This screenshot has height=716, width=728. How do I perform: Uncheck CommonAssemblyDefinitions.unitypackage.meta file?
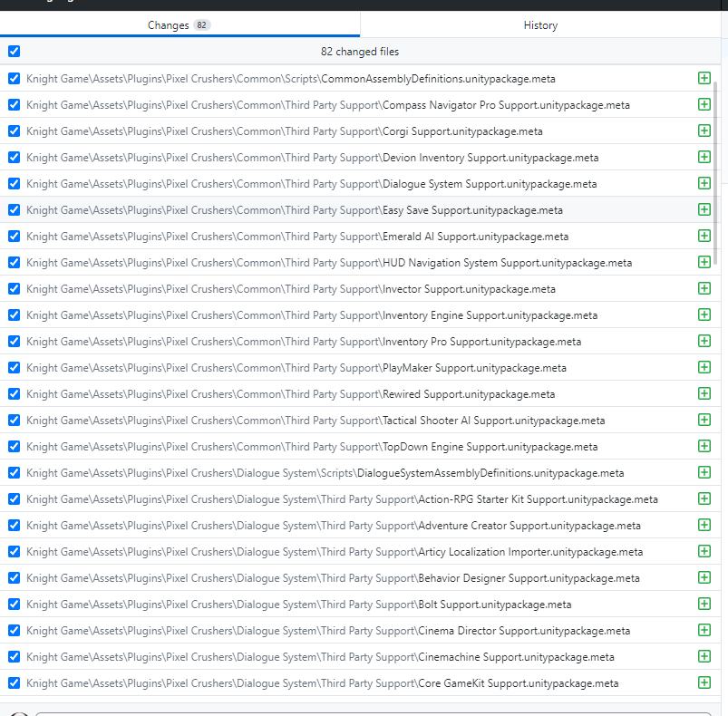click(x=14, y=79)
